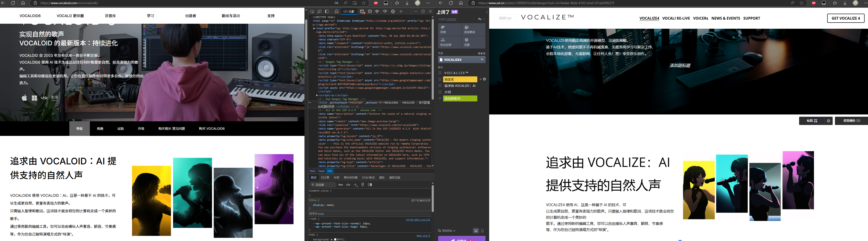Image resolution: width=868 pixels, height=241 pixels.
Task: Toggle device emulation icon in DevTools
Action: 320,11
